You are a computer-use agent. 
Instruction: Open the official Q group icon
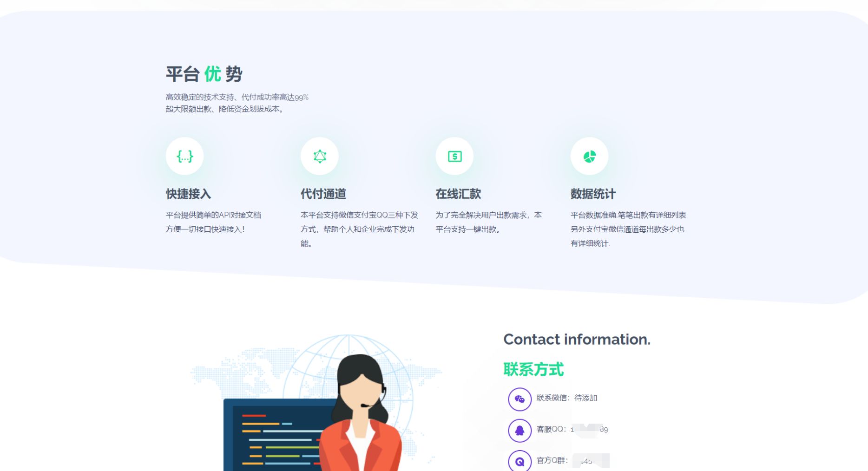[520, 461]
